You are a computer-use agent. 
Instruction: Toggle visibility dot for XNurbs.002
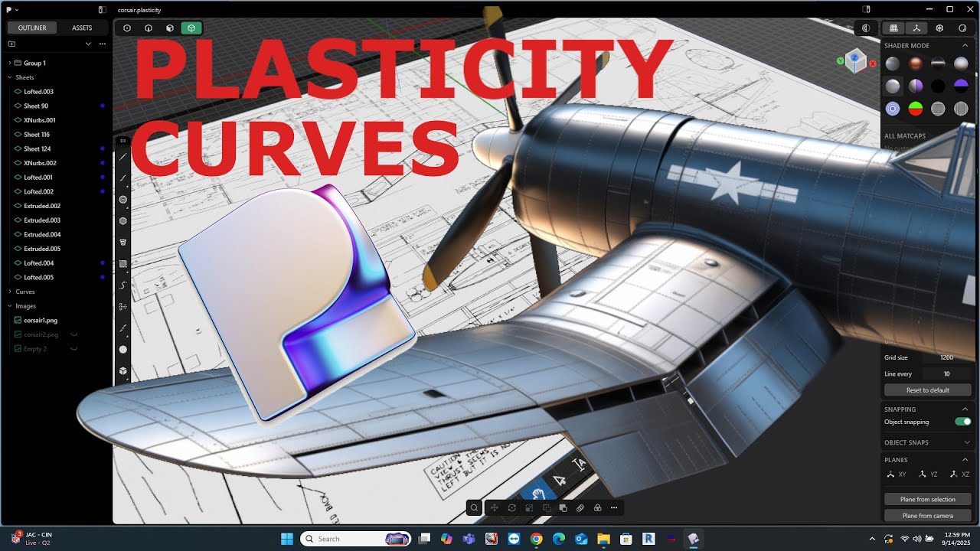103,163
